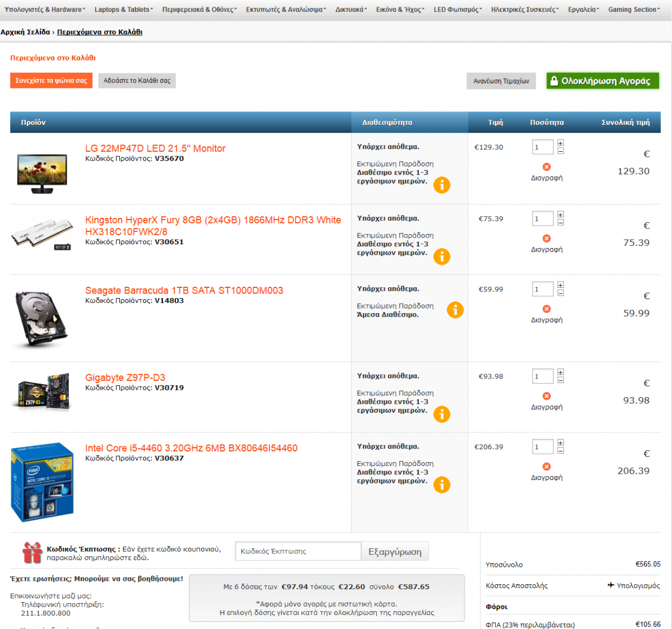672x629 pixels.
Task: Click Διαγραφή text under Seagate Barracuda quantity
Action: pyautogui.click(x=547, y=320)
